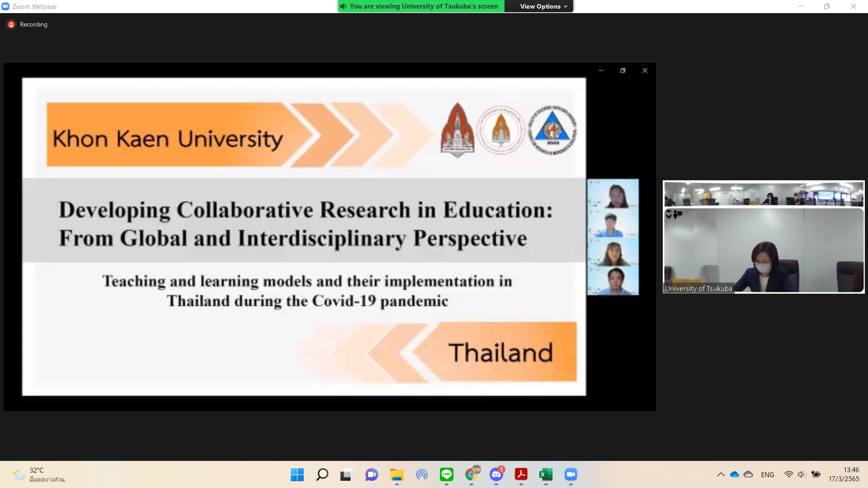Open the volume control in tray
This screenshot has width=868, height=488.
coord(802,474)
